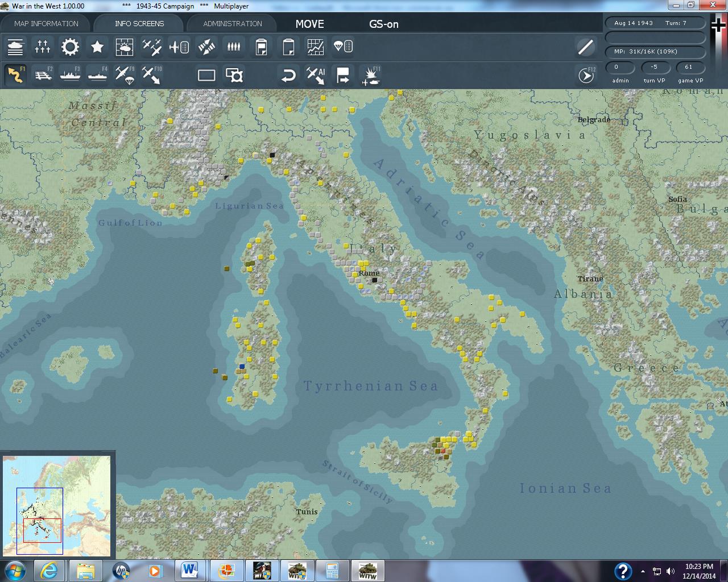The width and height of the screenshot is (728, 582).
Task: Click the Sofia city label on map
Action: pyautogui.click(x=678, y=199)
